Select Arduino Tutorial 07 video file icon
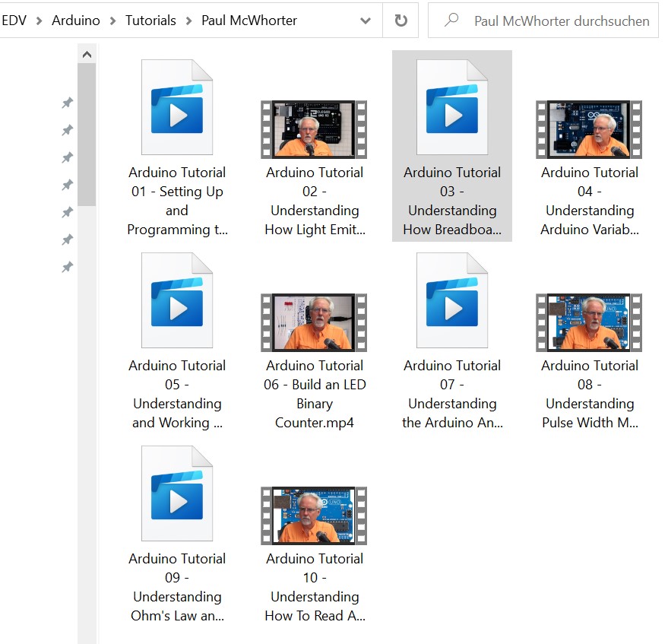 pos(452,300)
